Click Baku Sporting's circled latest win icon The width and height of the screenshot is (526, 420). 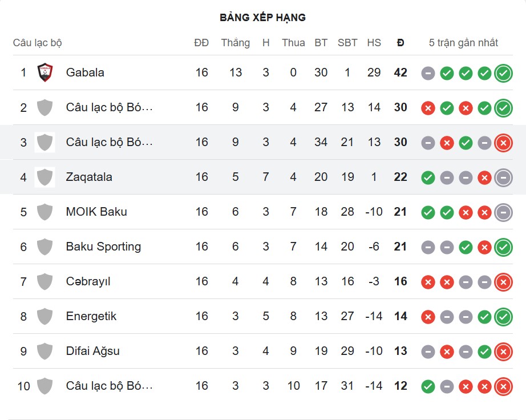click(x=503, y=247)
